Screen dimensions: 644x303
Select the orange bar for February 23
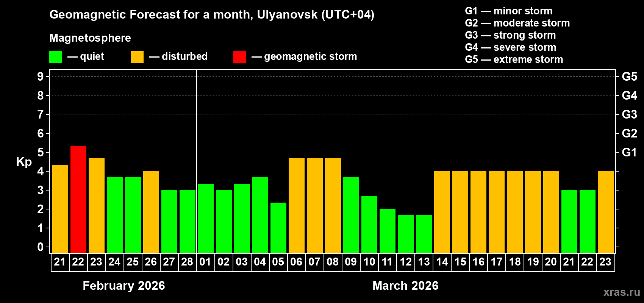coord(97,206)
